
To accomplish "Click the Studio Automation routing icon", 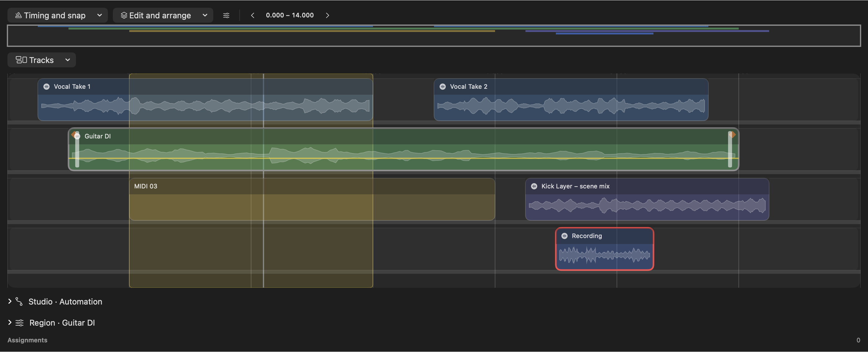I will (19, 302).
